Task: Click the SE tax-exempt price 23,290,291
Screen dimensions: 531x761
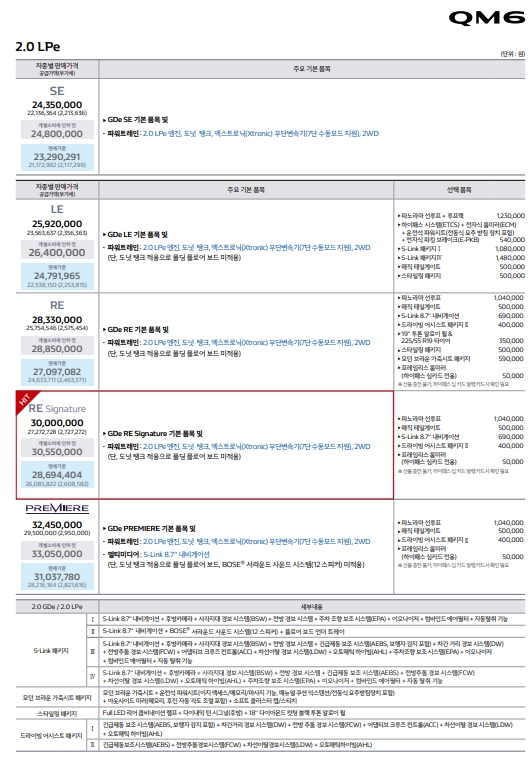Action: [57, 157]
